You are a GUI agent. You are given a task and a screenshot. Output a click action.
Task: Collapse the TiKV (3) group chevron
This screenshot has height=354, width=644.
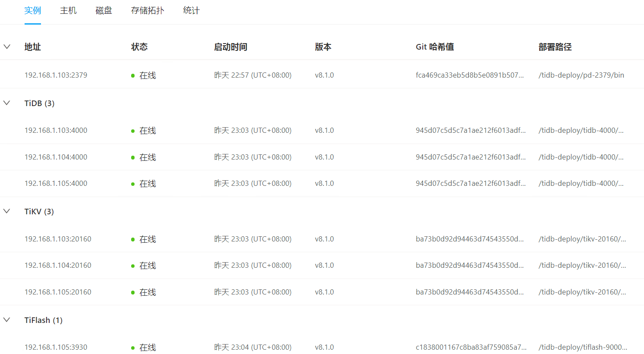pyautogui.click(x=7, y=211)
